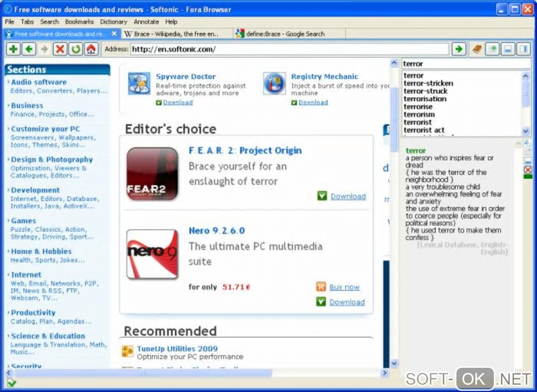
Task: Switch to define:Brace Google Search tab
Action: [x=290, y=34]
